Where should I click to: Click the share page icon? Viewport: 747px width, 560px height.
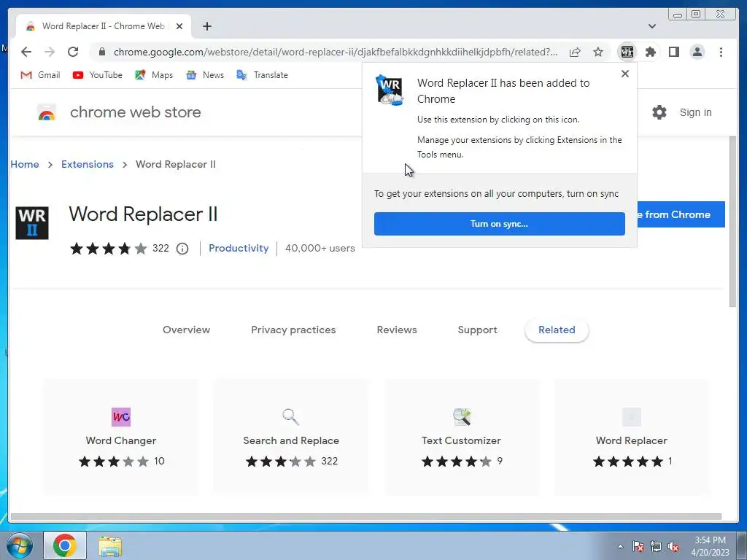coord(575,52)
